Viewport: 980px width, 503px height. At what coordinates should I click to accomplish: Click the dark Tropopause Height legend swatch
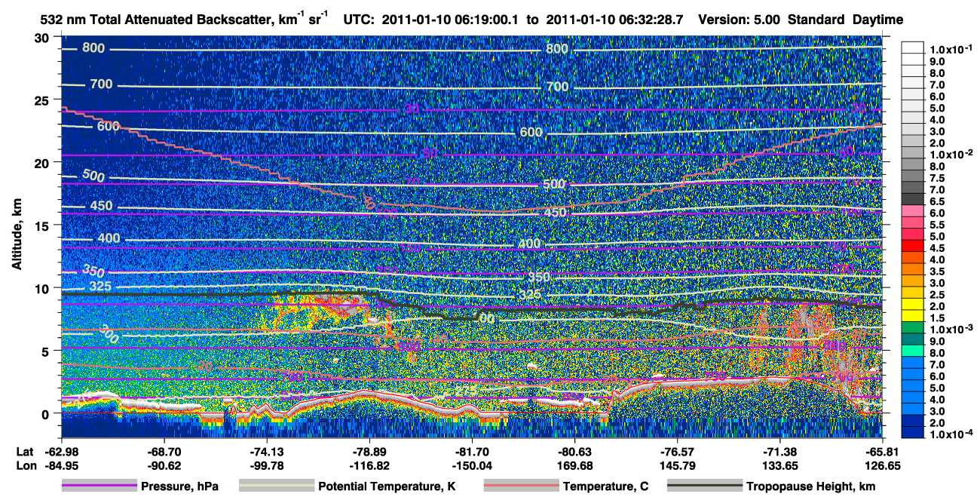point(706,486)
